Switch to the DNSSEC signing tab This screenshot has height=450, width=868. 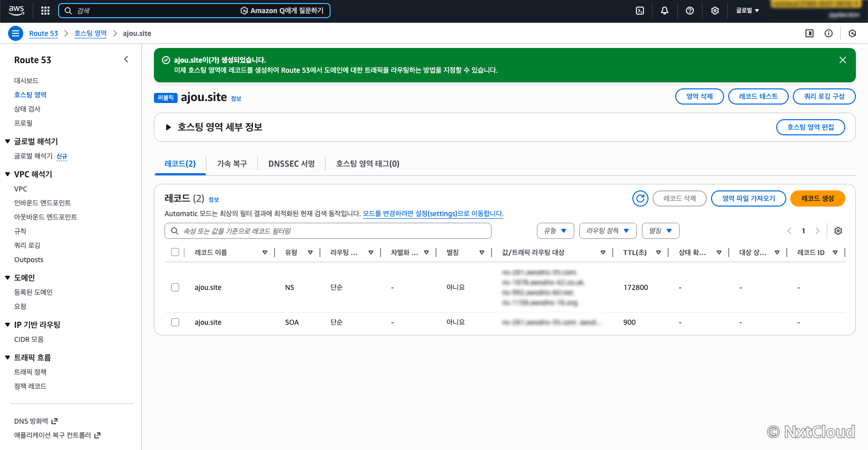coord(292,164)
